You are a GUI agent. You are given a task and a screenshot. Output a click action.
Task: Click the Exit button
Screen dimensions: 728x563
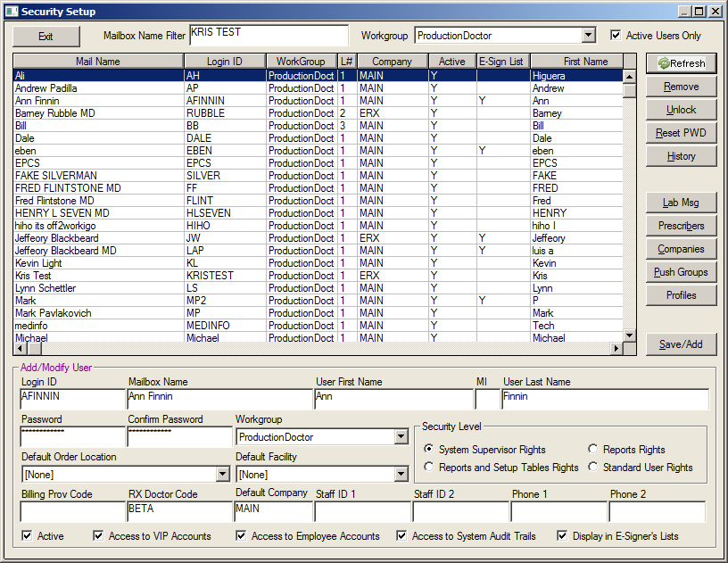[x=45, y=37]
